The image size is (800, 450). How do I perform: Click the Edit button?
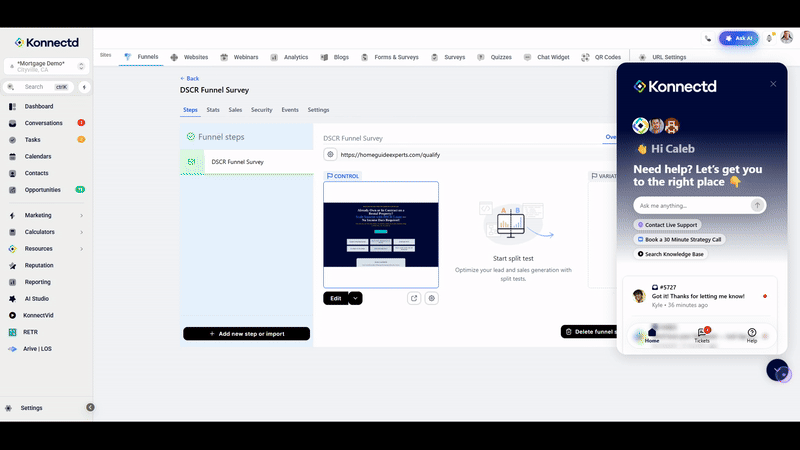tap(336, 298)
